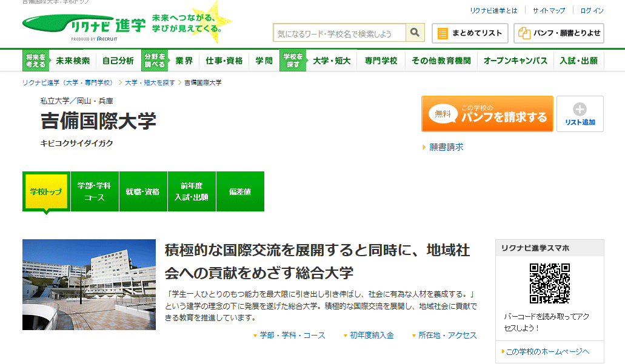The height and width of the screenshot is (364, 625).
Task: Scan-link the QR code image
Action: pos(550,283)
